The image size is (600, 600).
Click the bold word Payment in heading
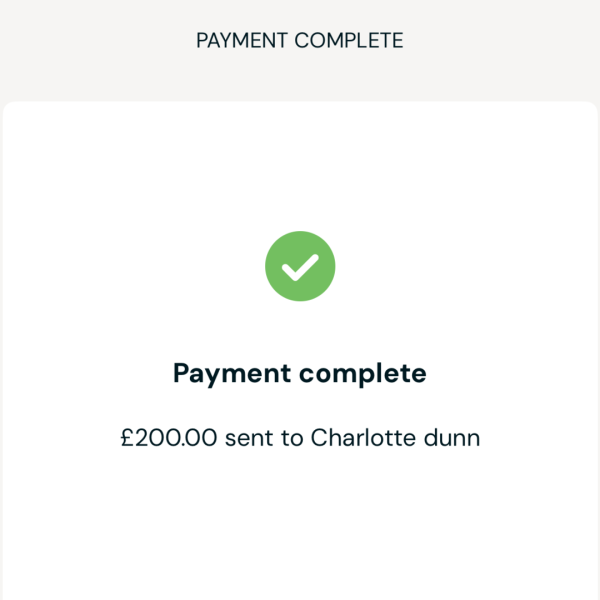click(232, 373)
